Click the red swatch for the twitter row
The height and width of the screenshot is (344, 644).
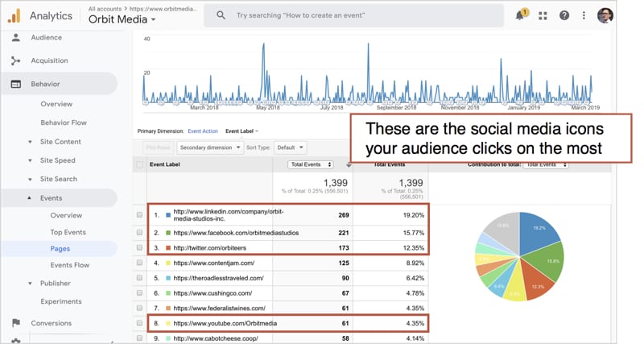pyautogui.click(x=168, y=248)
